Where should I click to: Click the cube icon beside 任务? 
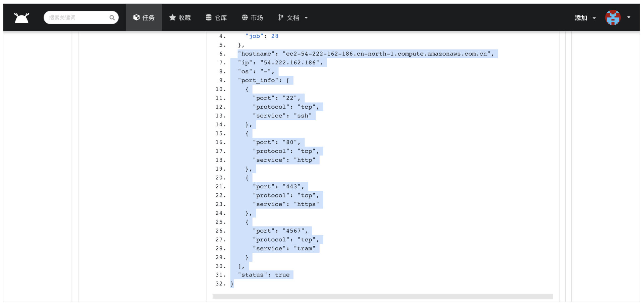click(x=136, y=17)
